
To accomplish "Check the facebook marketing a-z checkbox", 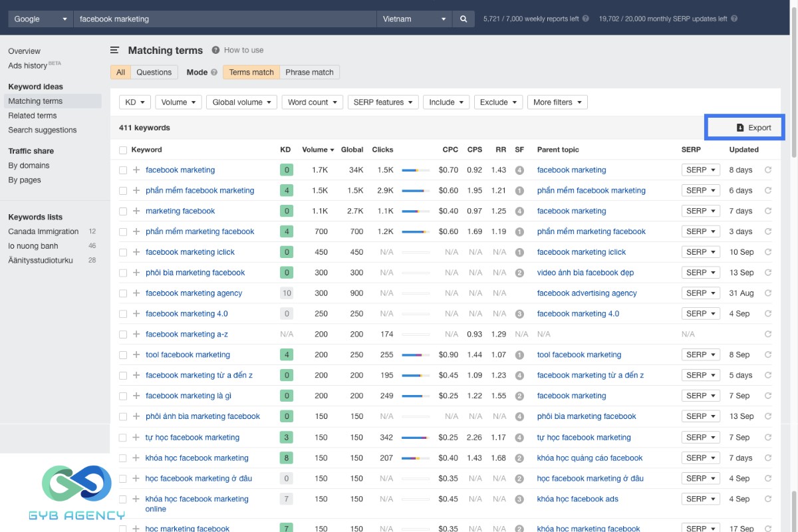I will [123, 334].
